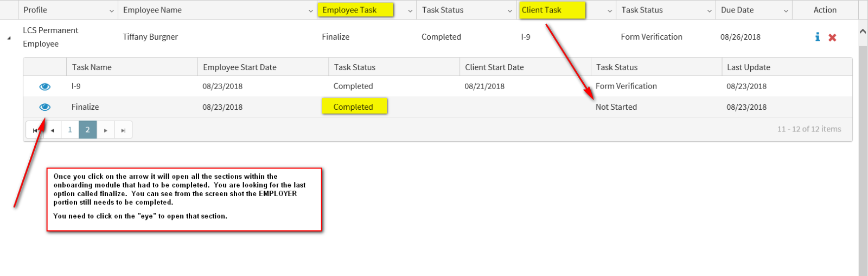Click the eye icon in the Finalize row

(x=45, y=107)
